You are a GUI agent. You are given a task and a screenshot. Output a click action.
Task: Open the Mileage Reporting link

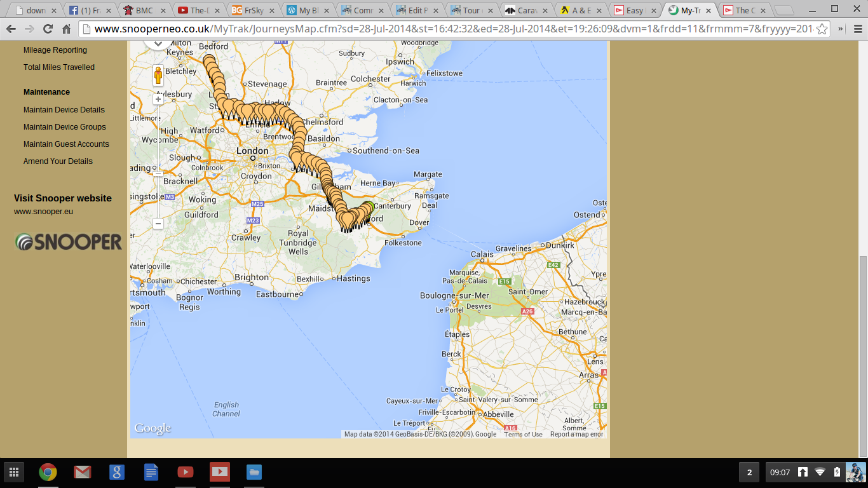pyautogui.click(x=55, y=50)
